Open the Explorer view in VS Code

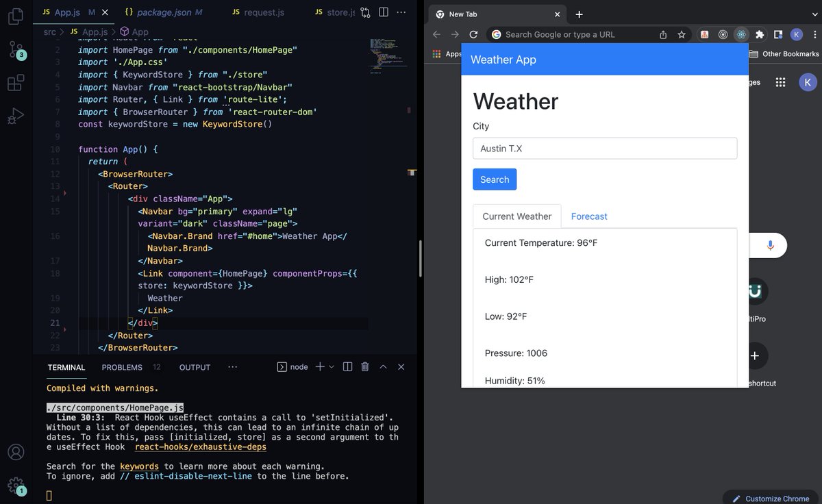point(16,16)
